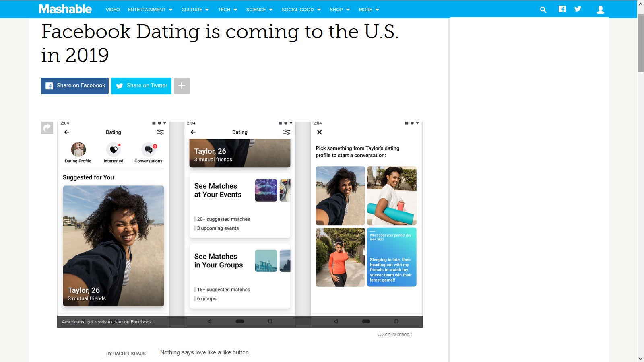The image size is (644, 362).
Task: Visit Mashable's Twitter page from header icon
Action: [578, 9]
